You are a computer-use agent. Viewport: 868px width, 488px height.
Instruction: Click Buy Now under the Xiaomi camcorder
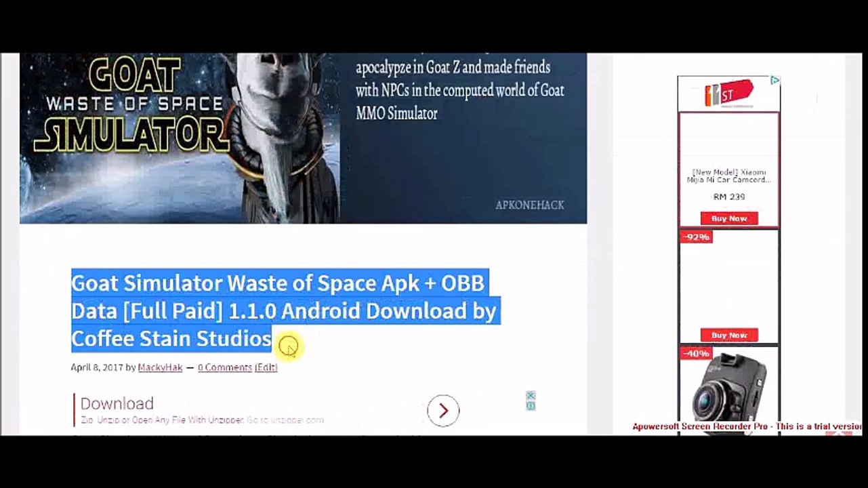point(729,218)
